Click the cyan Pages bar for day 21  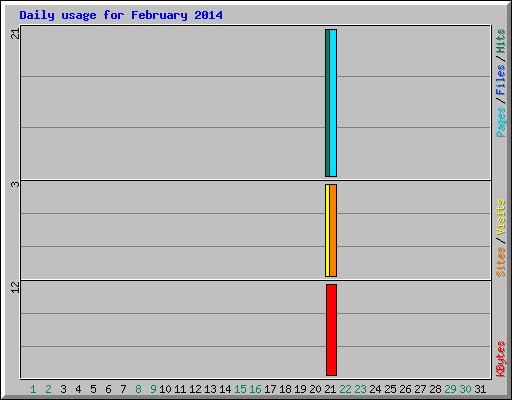[333, 103]
